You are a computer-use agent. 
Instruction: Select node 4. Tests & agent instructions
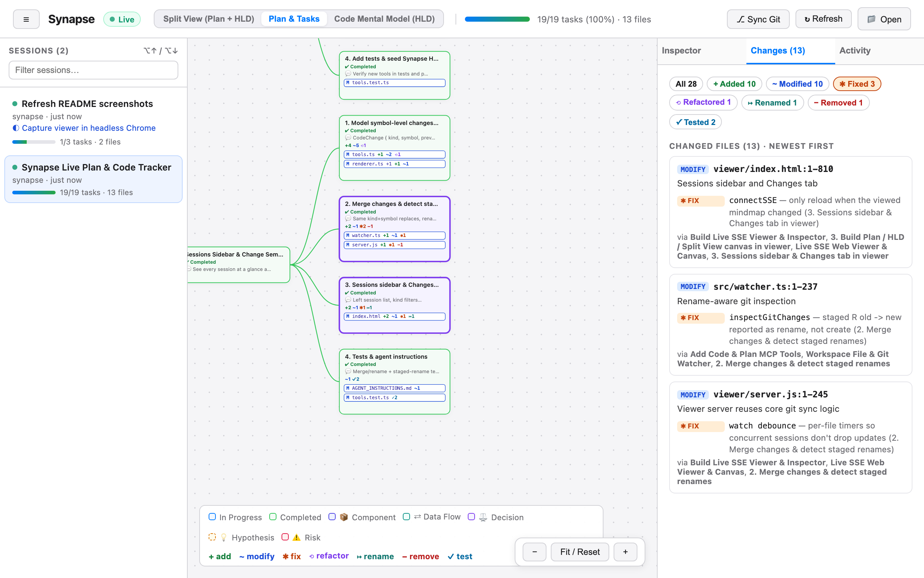point(395,381)
